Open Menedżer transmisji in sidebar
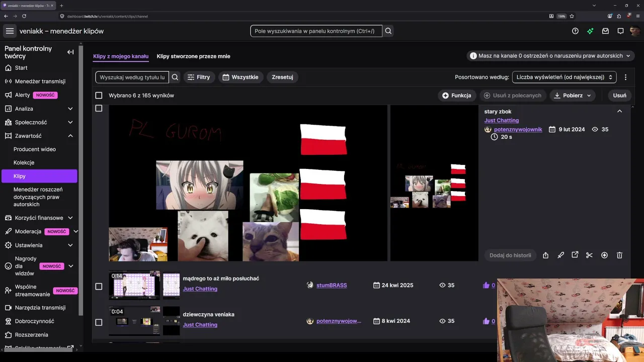The height and width of the screenshot is (362, 644). click(40, 81)
